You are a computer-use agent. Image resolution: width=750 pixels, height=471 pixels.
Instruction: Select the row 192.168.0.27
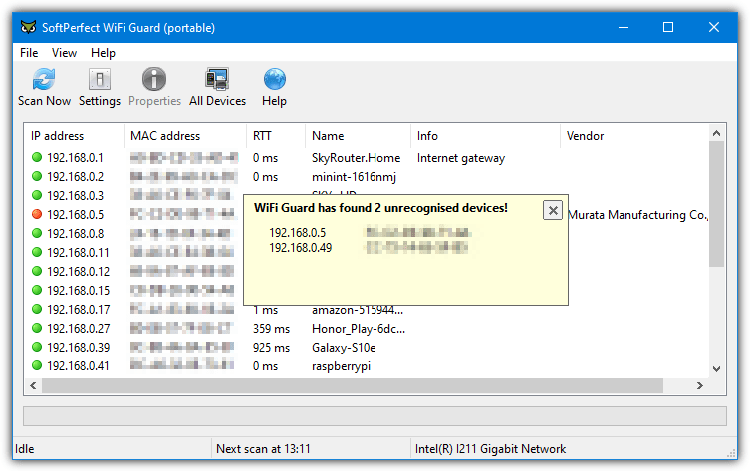[366, 329]
